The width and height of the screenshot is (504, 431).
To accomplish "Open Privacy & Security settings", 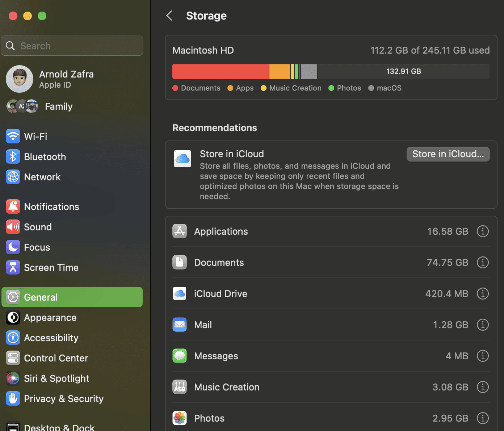I will [64, 398].
